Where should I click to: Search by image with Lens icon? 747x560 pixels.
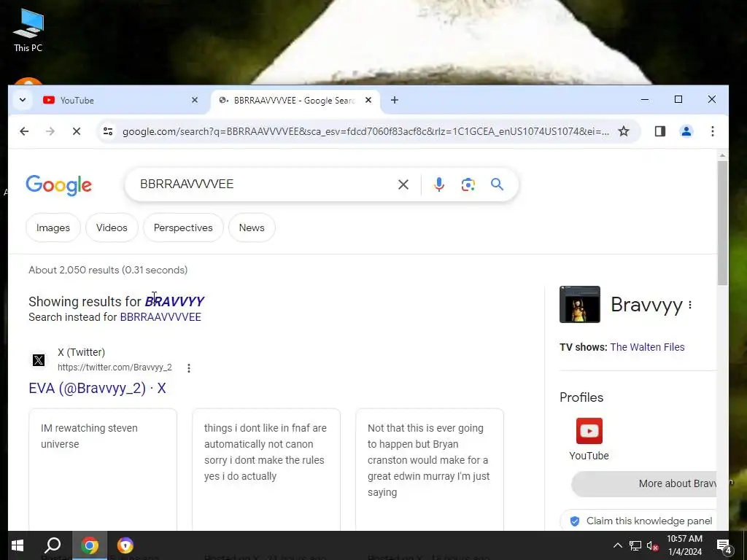468,184
